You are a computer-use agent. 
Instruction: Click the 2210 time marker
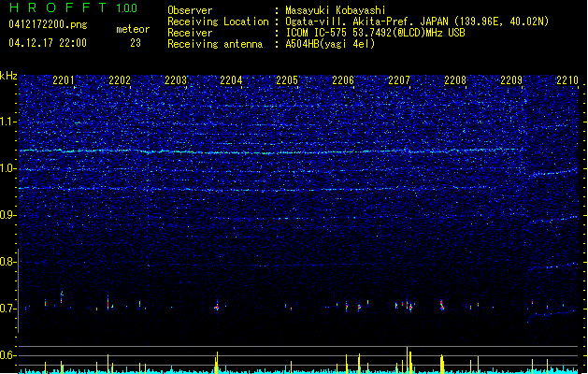pos(567,80)
